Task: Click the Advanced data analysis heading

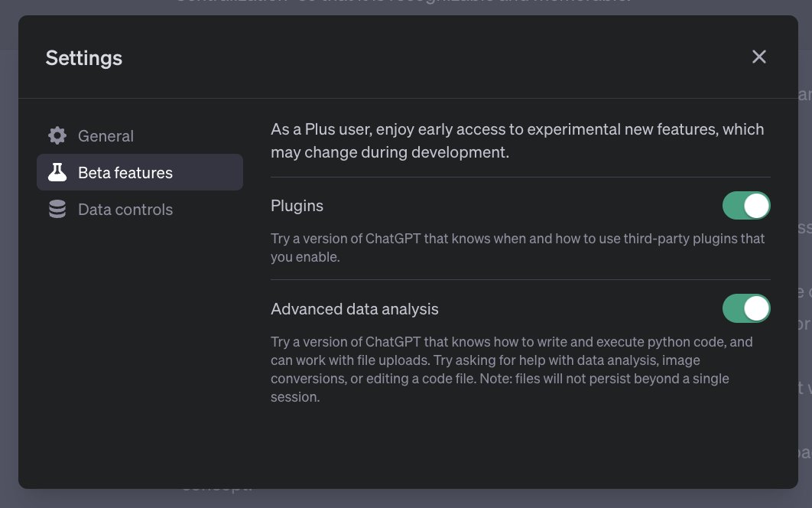Action: (354, 309)
